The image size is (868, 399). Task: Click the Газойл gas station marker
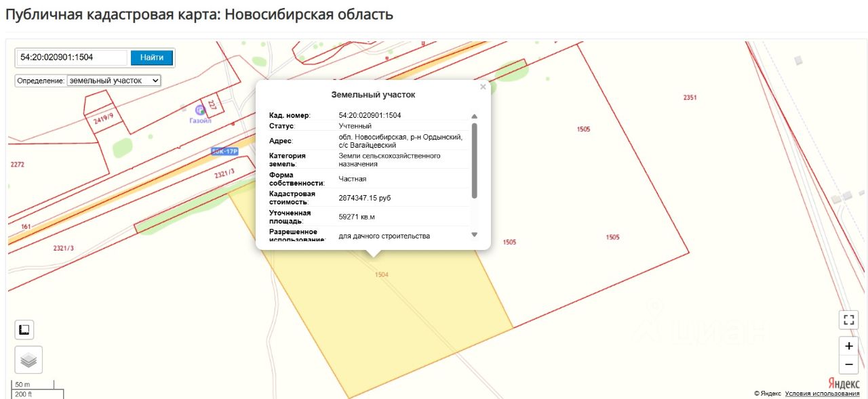[200, 109]
